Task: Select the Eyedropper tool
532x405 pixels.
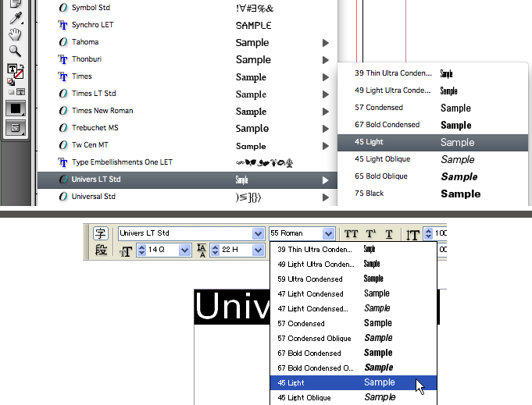Action: pyautogui.click(x=16, y=18)
